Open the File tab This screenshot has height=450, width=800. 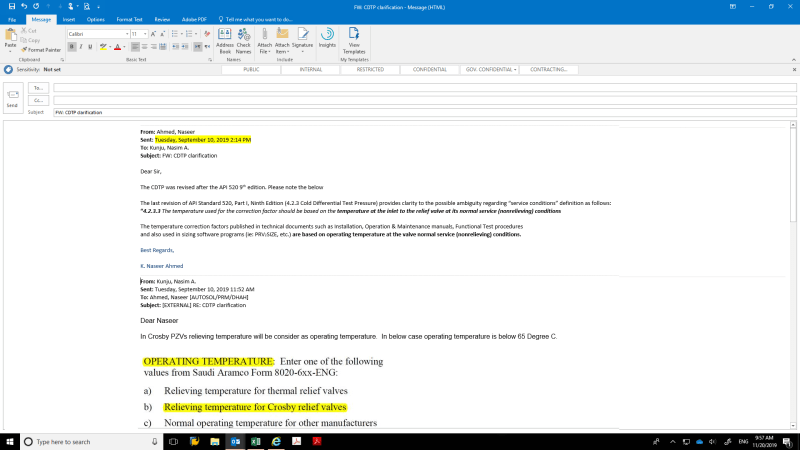pos(12,19)
